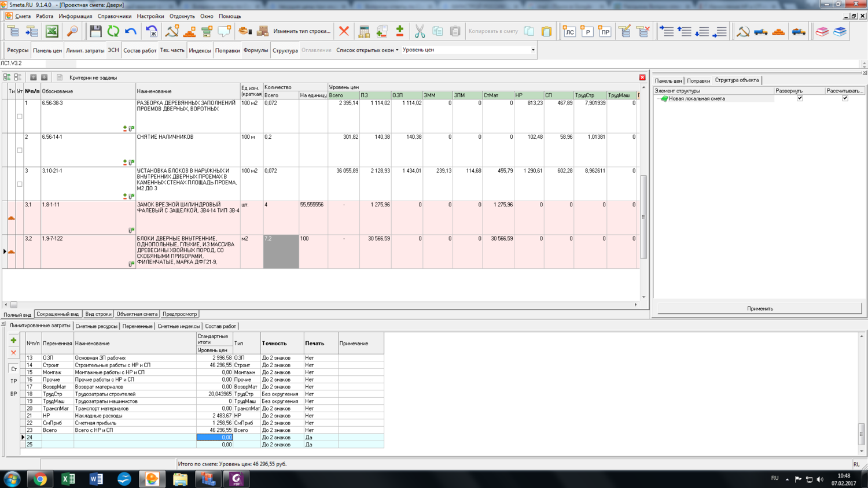The image size is (868, 488).
Task: Delete row with the red X icon
Action: [x=344, y=31]
